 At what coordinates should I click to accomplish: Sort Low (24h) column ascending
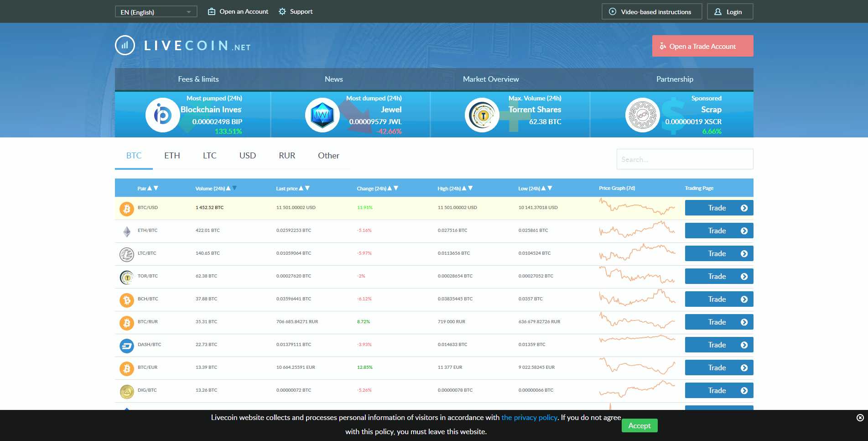click(x=543, y=188)
